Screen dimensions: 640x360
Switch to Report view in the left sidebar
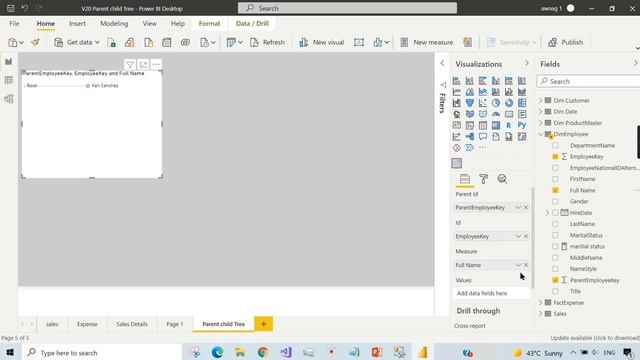click(9, 62)
